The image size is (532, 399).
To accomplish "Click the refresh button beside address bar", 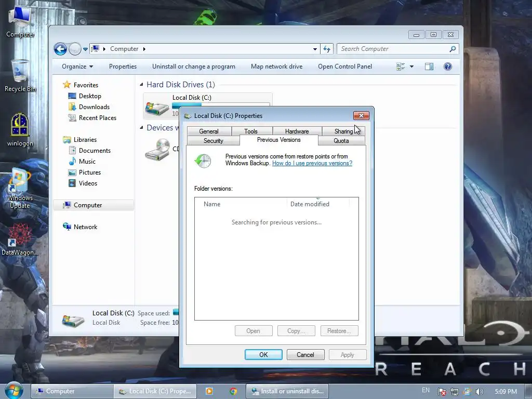I will (x=327, y=49).
